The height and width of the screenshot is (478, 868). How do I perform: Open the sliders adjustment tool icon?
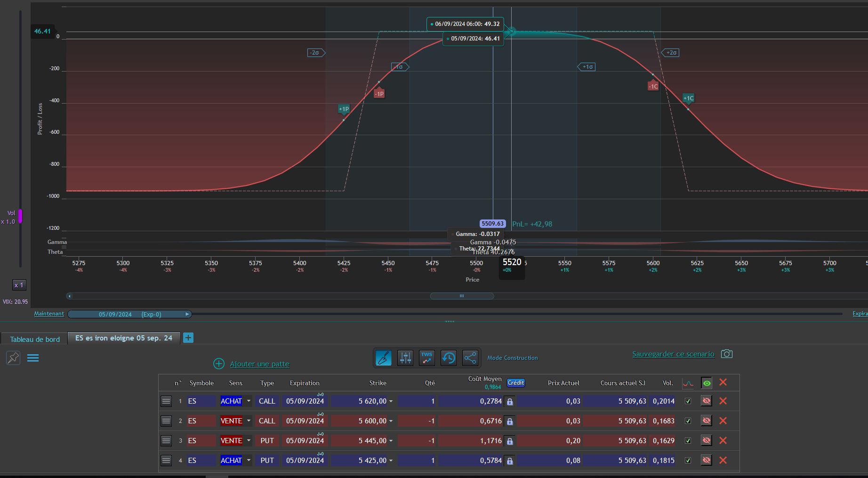(405, 358)
